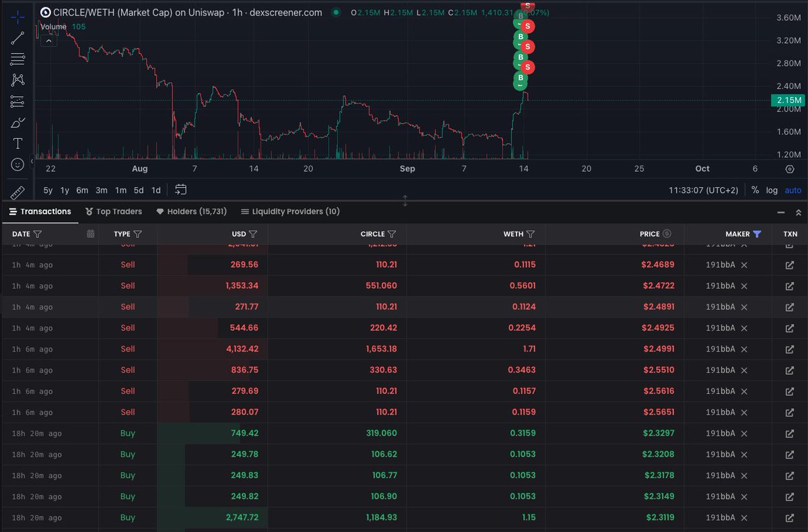Collapse the Volume indicator legend

48,40
